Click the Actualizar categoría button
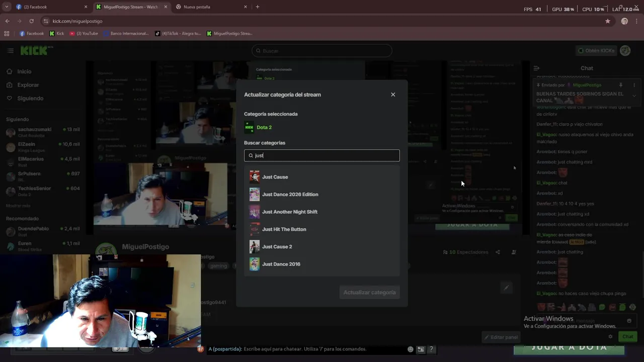 (x=369, y=292)
